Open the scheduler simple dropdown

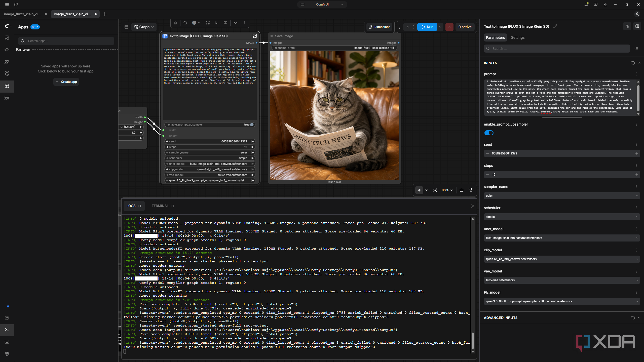(x=562, y=217)
